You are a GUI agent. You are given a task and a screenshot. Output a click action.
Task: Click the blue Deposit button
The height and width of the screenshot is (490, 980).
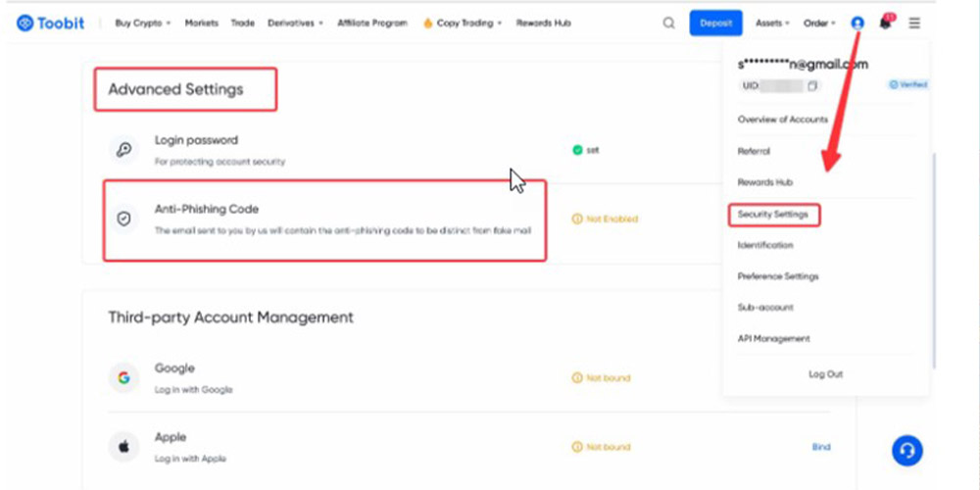point(716,24)
